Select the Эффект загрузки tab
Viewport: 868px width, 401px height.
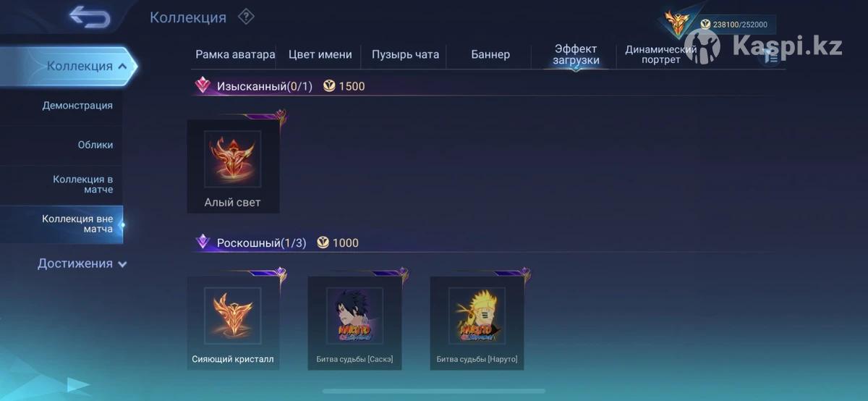click(576, 54)
